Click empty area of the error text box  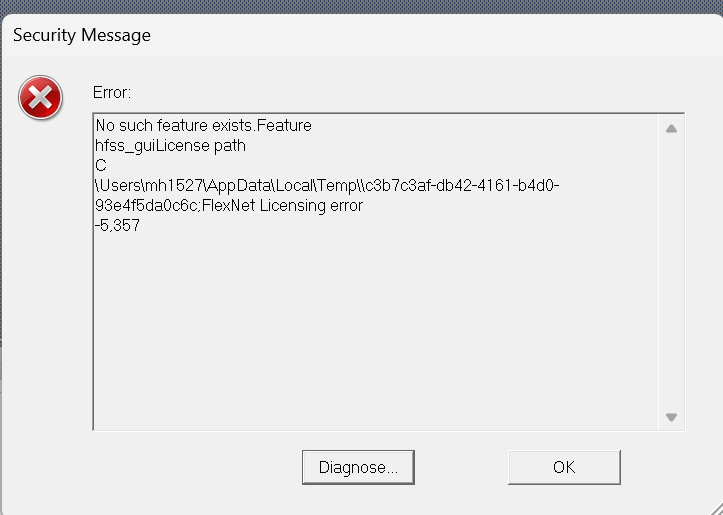(376, 332)
